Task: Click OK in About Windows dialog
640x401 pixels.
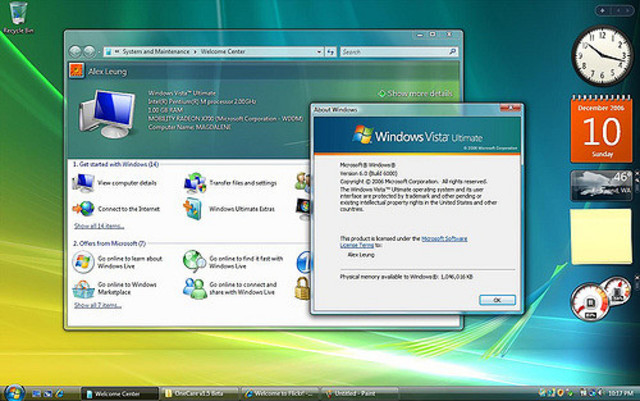Action: coord(497,300)
